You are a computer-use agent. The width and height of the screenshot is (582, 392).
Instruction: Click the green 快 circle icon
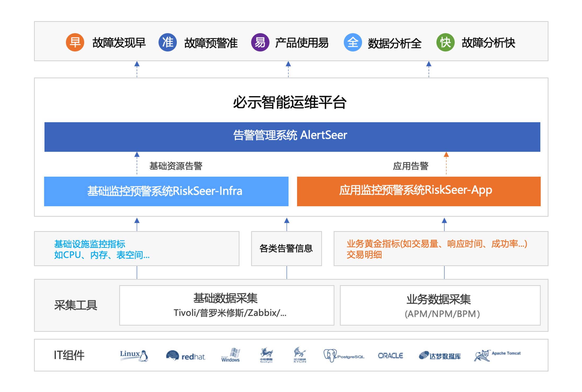(445, 42)
